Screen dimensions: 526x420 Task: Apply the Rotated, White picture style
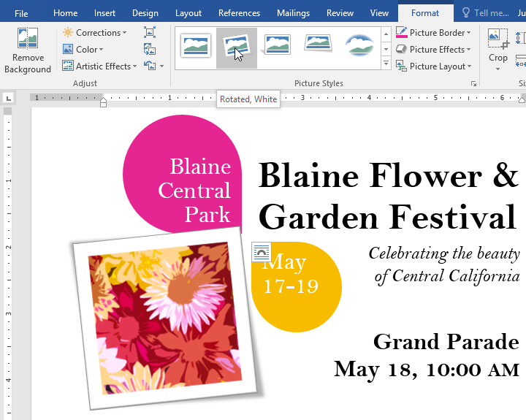click(237, 48)
